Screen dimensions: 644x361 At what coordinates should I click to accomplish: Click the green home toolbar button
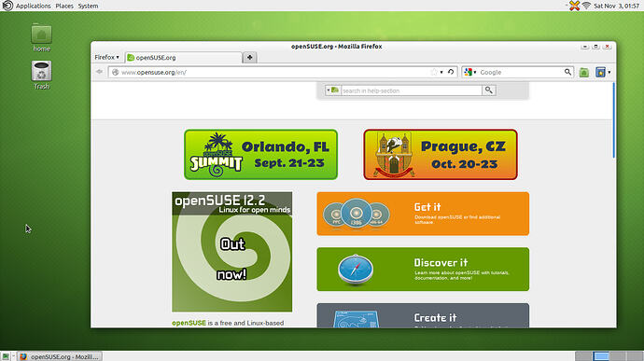pyautogui.click(x=583, y=72)
